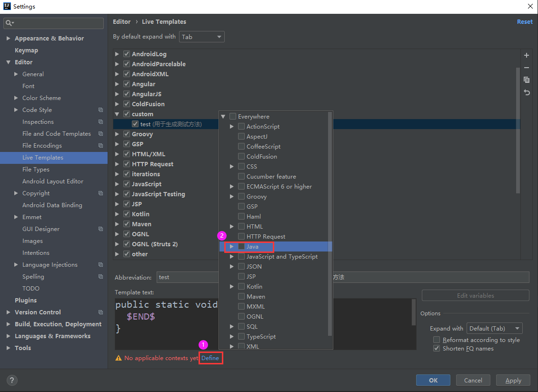
Task: Click the Abbreviation input field
Action: (x=188, y=277)
